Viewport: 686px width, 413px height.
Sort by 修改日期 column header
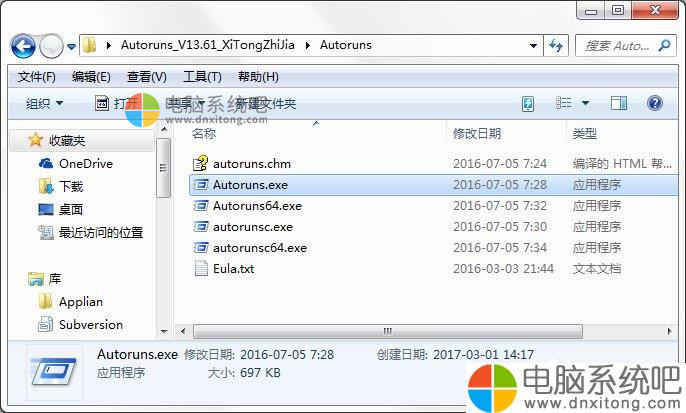click(477, 133)
